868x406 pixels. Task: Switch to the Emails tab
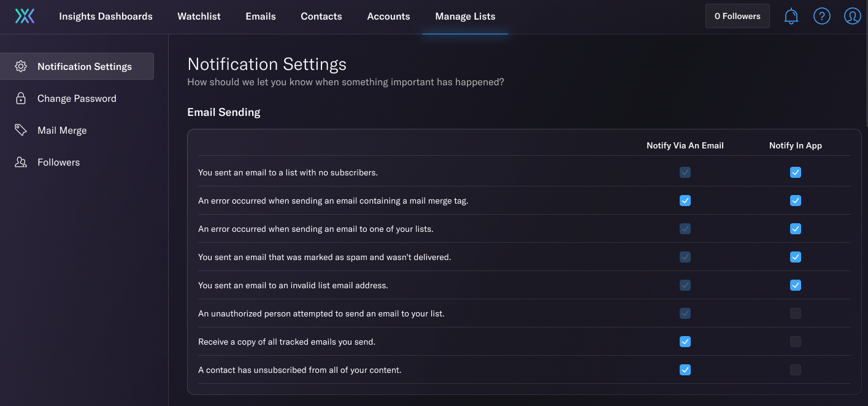[261, 17]
